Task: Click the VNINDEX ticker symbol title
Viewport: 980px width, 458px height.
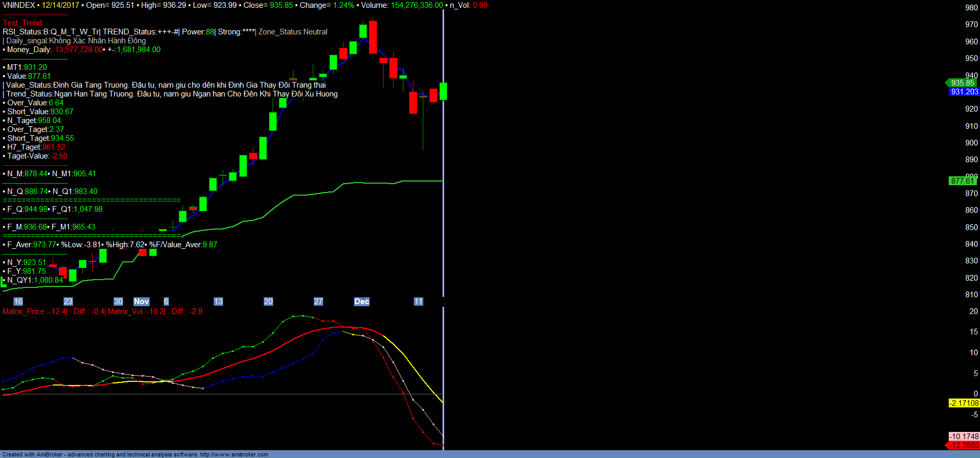Action: (x=19, y=5)
